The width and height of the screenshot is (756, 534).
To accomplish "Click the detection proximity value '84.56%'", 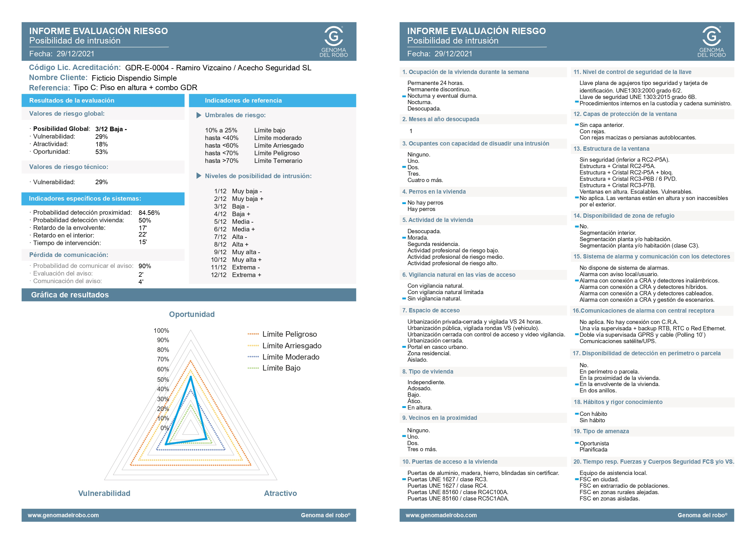I will (149, 213).
